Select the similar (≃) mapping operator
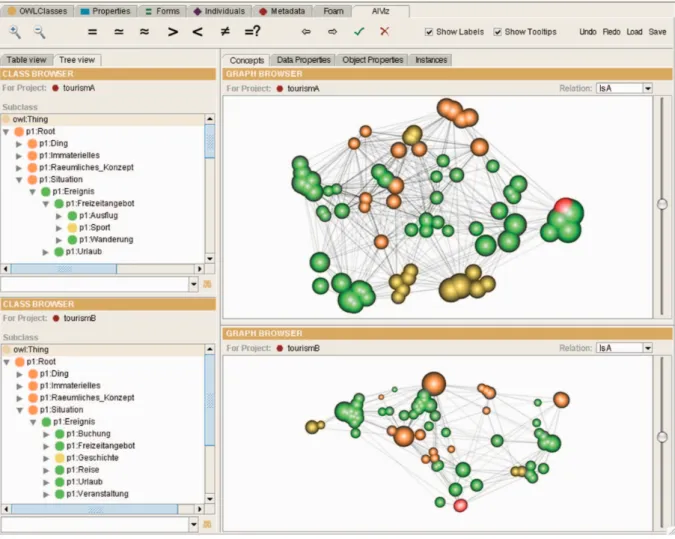 pyautogui.click(x=118, y=32)
